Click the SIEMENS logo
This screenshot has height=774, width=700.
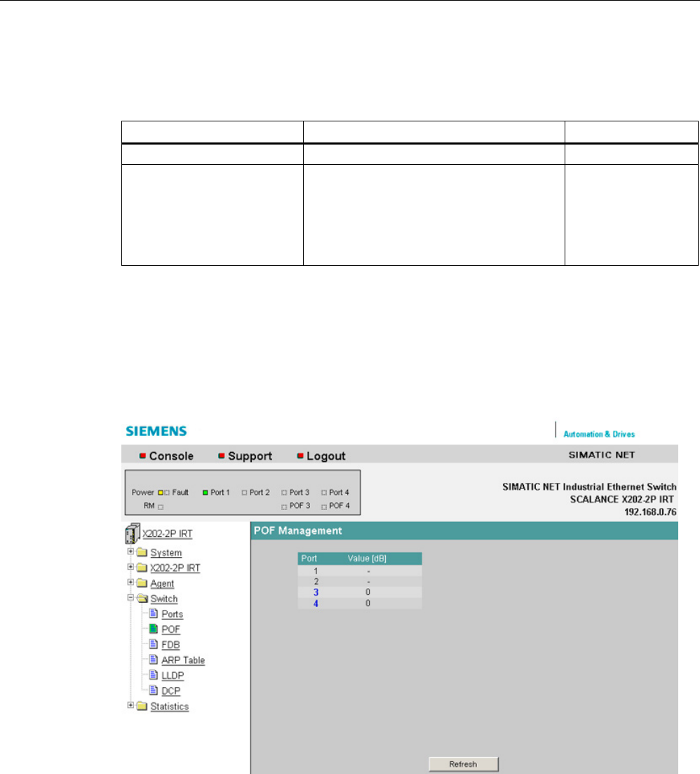pos(156,431)
